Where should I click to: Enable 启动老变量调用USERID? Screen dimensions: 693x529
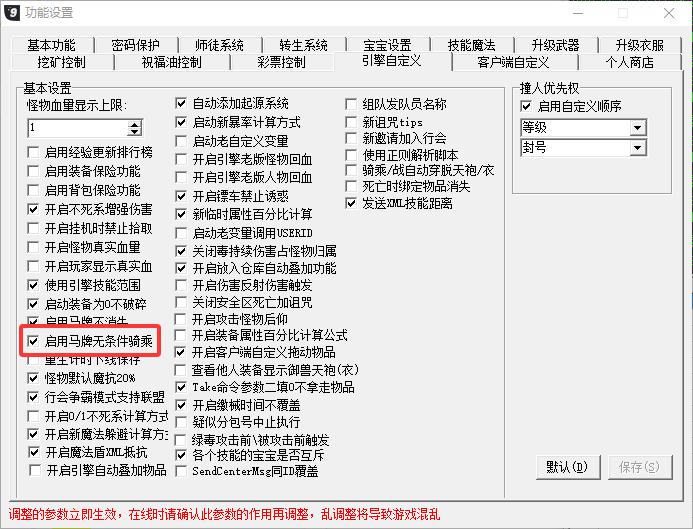(x=181, y=233)
